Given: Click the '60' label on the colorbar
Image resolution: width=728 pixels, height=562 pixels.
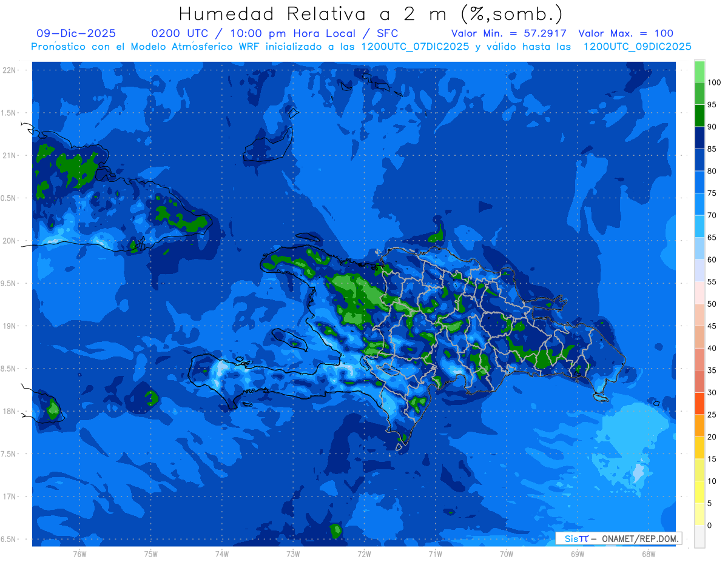Looking at the screenshot, I should (x=712, y=259).
